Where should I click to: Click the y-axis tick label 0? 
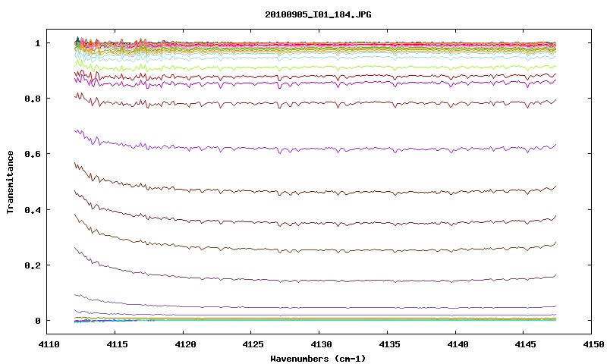37,321
